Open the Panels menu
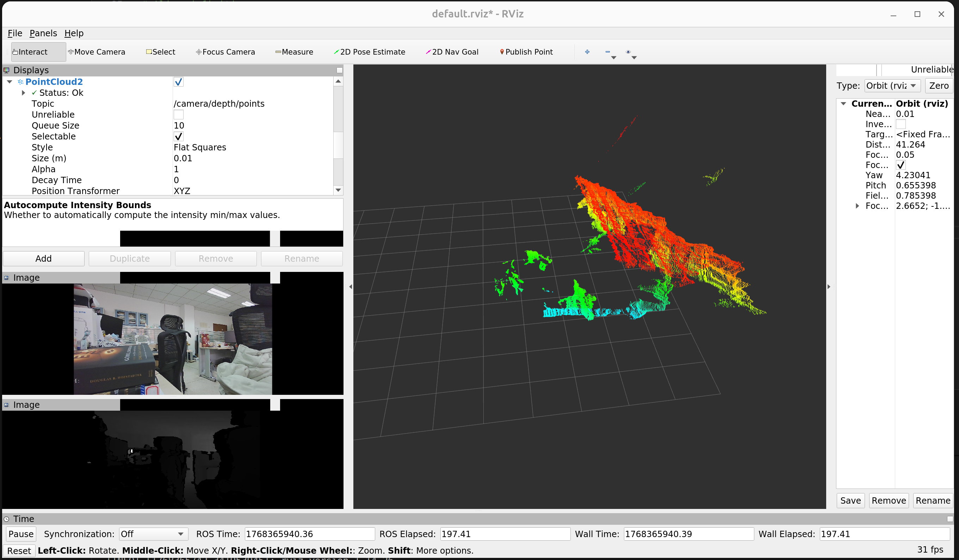Image resolution: width=959 pixels, height=560 pixels. pos(43,33)
